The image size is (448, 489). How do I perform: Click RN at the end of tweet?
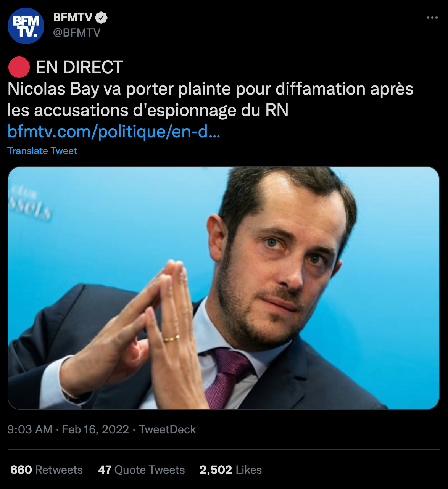(277, 110)
